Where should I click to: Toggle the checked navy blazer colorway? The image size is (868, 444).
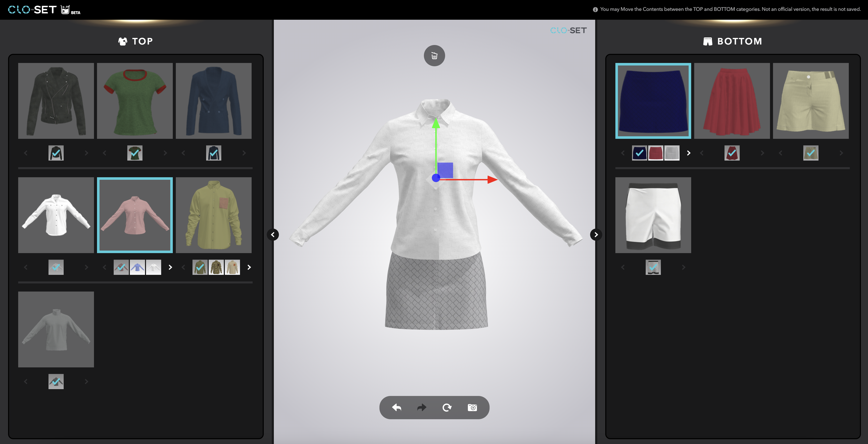tap(214, 153)
